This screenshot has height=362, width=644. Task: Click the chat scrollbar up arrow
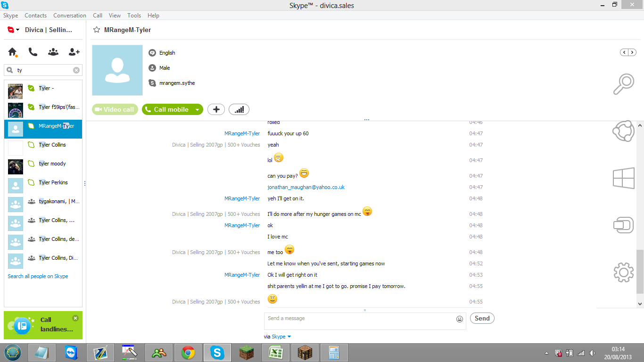click(x=640, y=125)
